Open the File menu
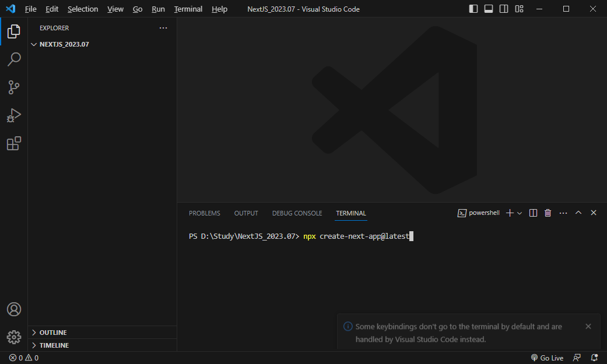This screenshot has width=607, height=364. pos(30,9)
